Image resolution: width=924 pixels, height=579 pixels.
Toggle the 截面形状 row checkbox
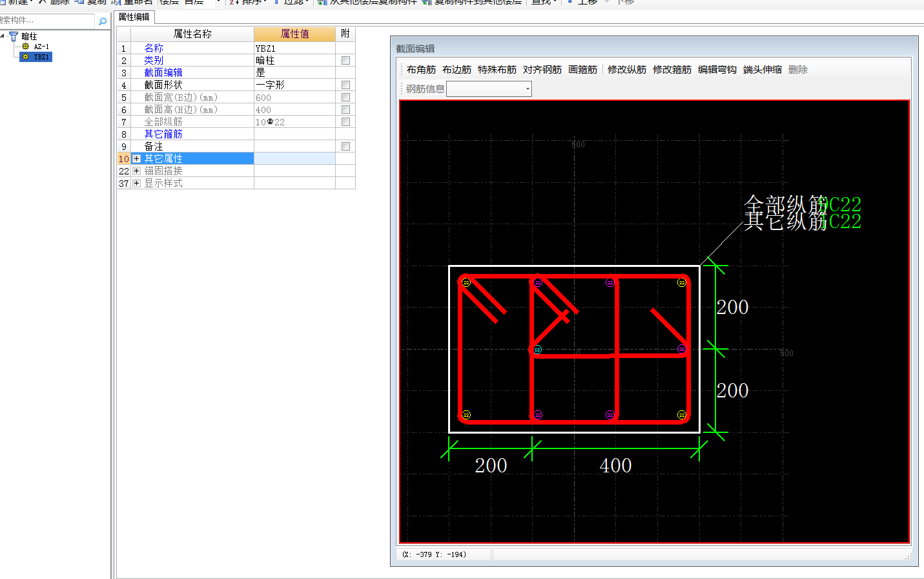(x=345, y=85)
